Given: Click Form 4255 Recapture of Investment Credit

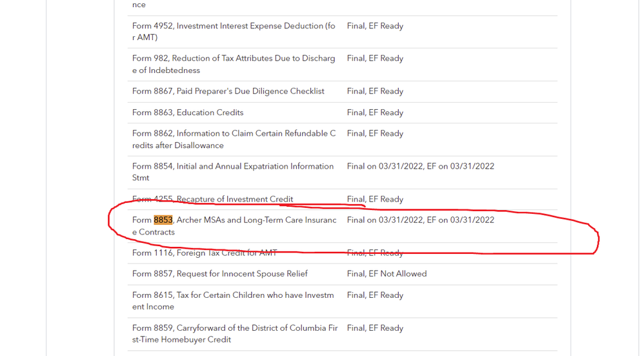Looking at the screenshot, I should pos(212,199).
